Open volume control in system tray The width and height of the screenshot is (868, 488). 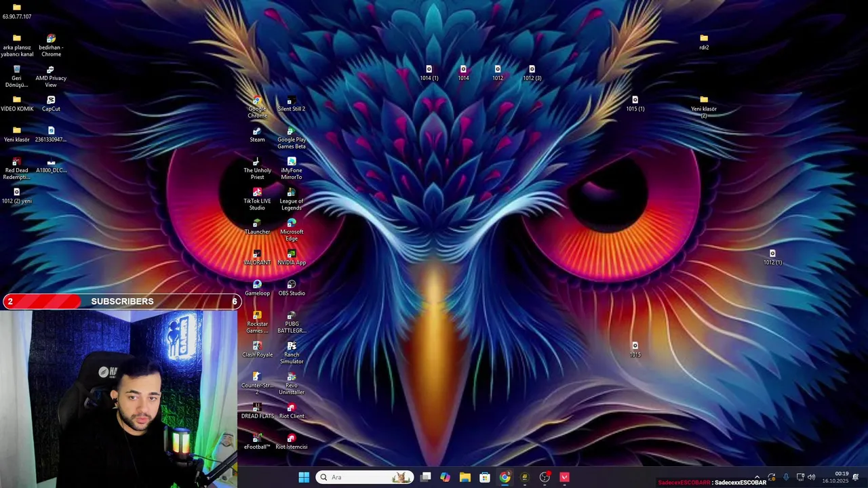tap(812, 477)
